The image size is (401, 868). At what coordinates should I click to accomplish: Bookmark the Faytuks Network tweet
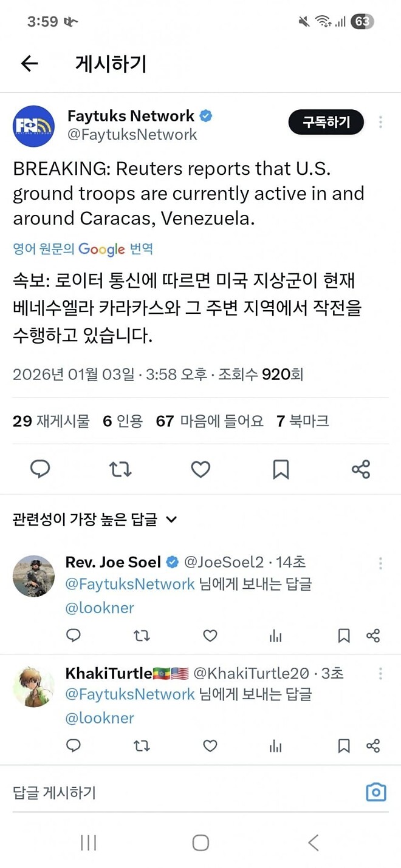(x=280, y=469)
